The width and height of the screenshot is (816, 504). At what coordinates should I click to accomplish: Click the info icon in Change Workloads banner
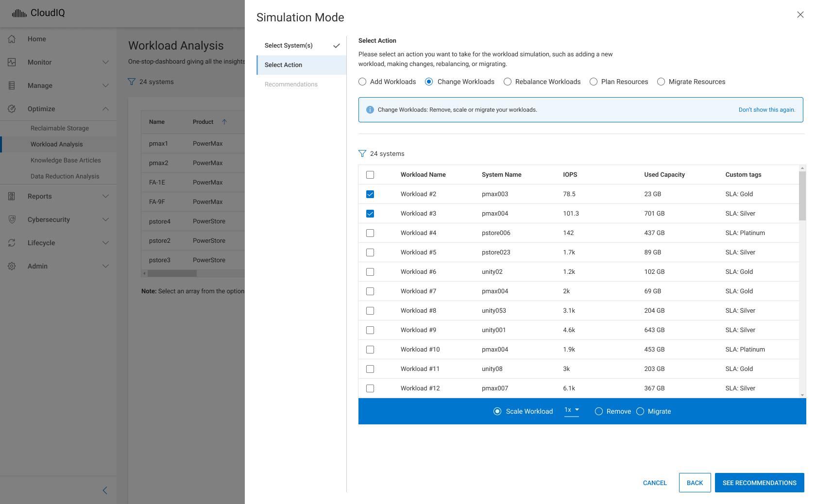click(x=370, y=110)
